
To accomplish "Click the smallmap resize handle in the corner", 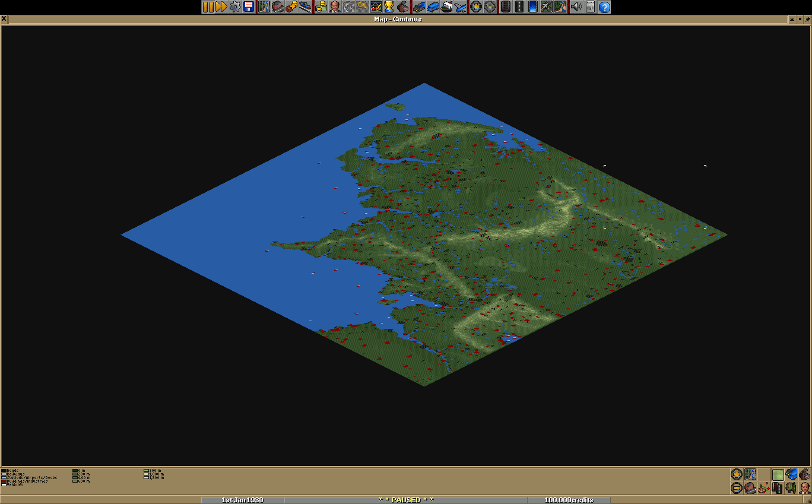I will [808, 499].
